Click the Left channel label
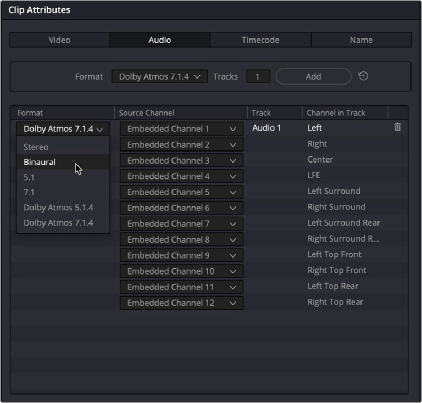Image resolution: width=422 pixels, height=403 pixels. 314,128
